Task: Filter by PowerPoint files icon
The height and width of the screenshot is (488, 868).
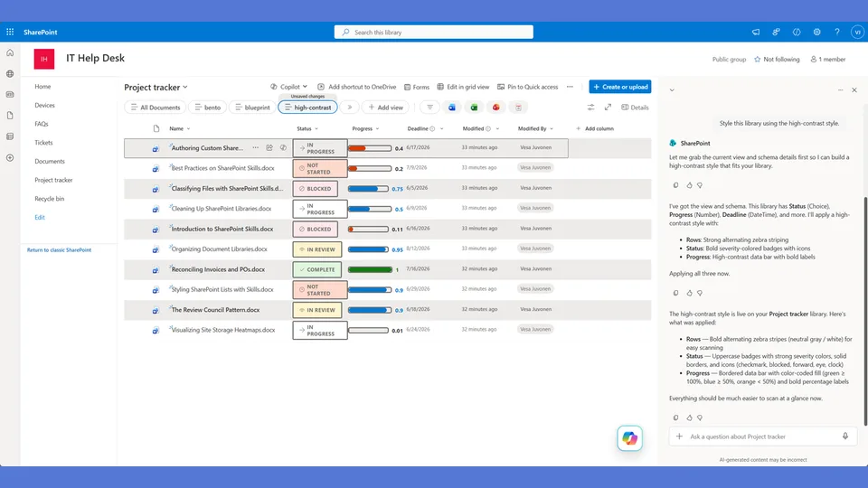Action: pos(496,108)
